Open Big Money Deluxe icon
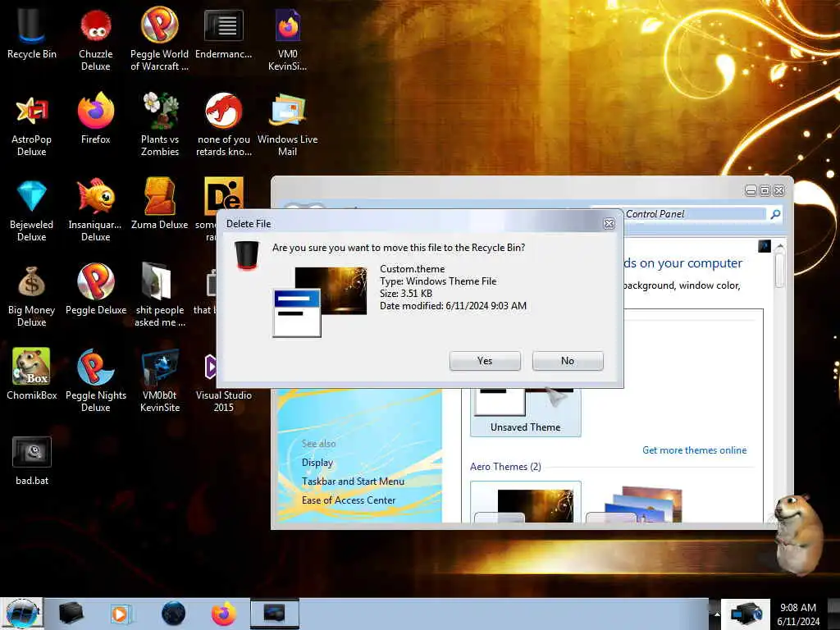840x630 pixels. (31, 295)
